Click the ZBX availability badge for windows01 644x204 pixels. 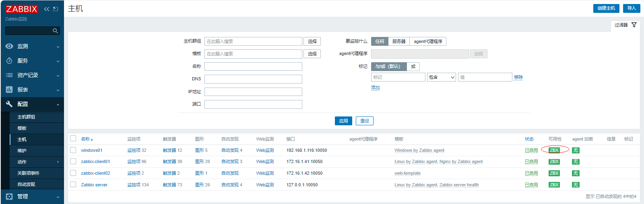(554, 150)
